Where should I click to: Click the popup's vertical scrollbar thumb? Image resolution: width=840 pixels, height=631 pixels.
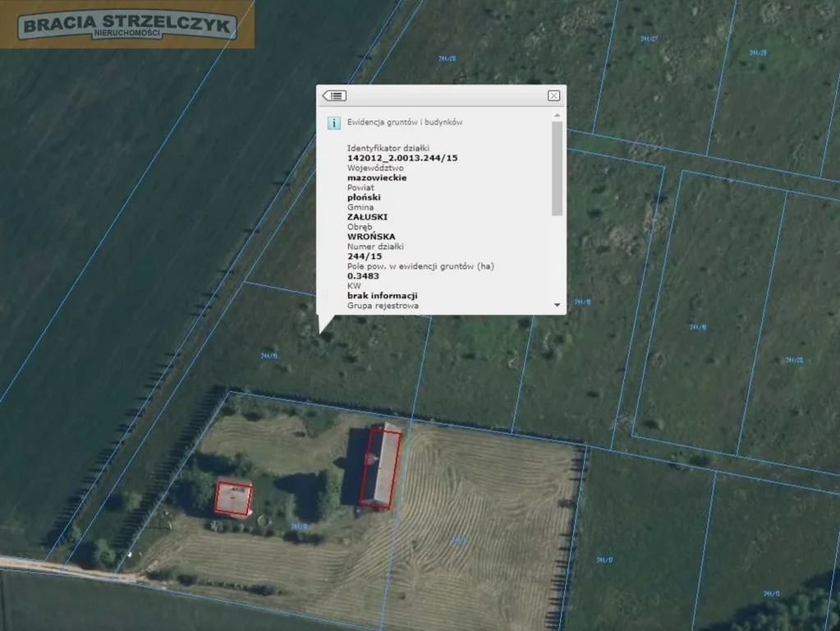pos(557,168)
